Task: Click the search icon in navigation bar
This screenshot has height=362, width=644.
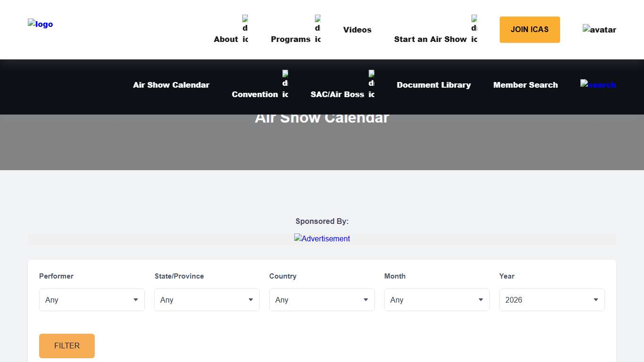Action: point(598,85)
